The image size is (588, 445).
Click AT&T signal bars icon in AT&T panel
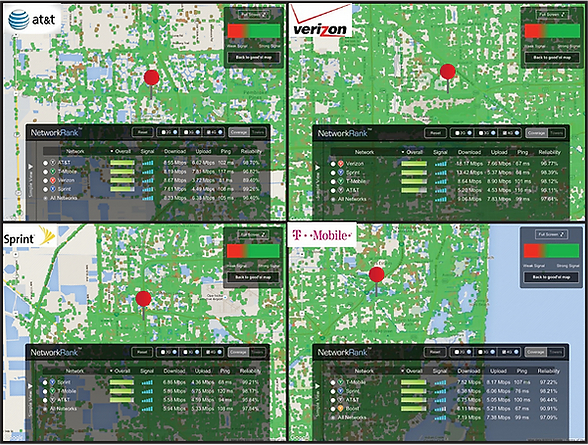point(148,163)
